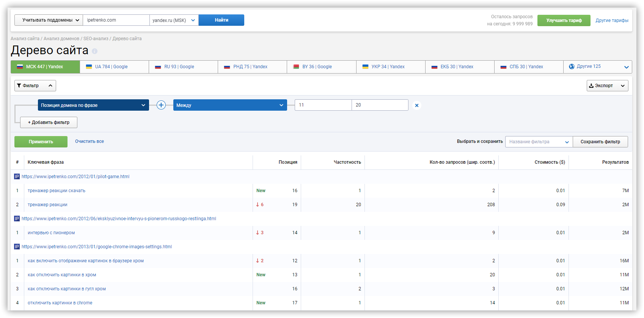Open the Экспорт dropdown
Viewport: 644px width, 318px height.
point(607,86)
